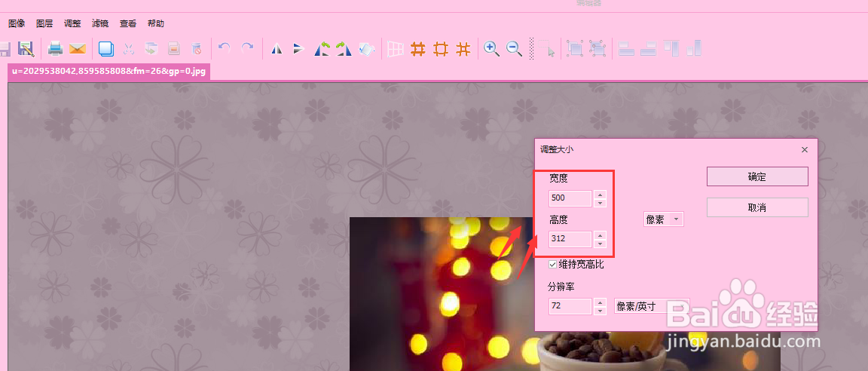Click the faded perspective grid icon

(x=396, y=49)
